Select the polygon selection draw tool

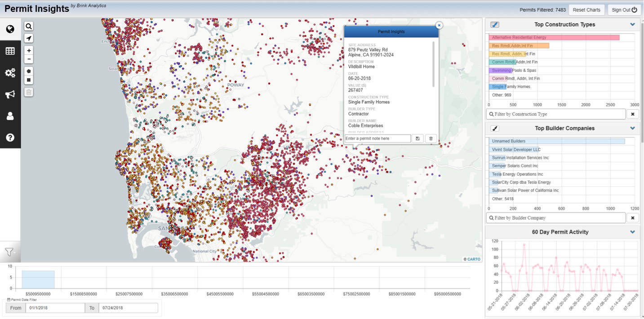point(29,71)
